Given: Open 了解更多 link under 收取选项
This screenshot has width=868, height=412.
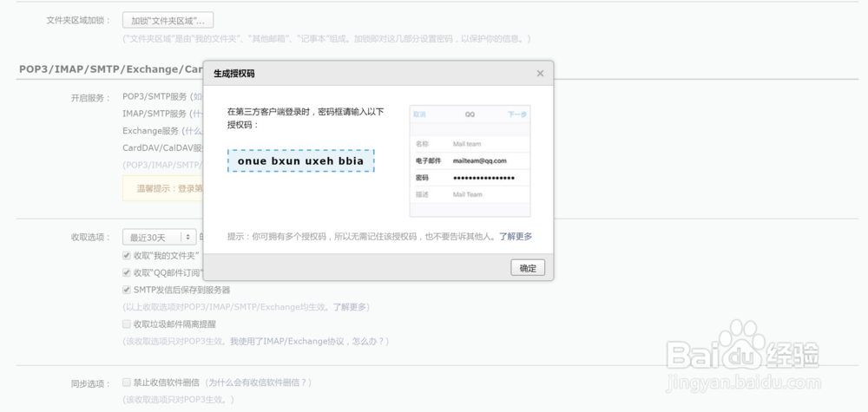Looking at the screenshot, I should pos(350,307).
